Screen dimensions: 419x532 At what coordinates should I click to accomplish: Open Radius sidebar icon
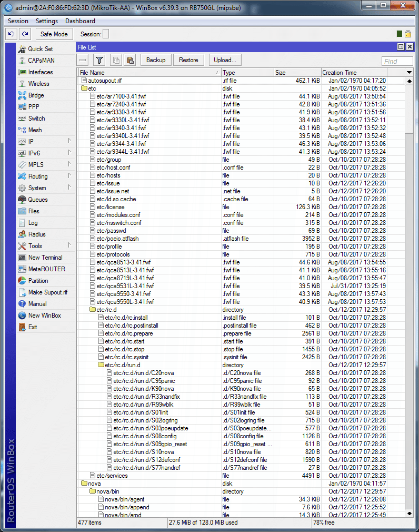(x=22, y=234)
